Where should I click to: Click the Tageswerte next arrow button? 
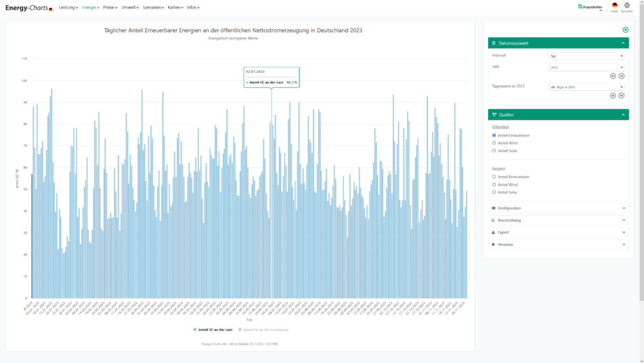click(x=621, y=95)
